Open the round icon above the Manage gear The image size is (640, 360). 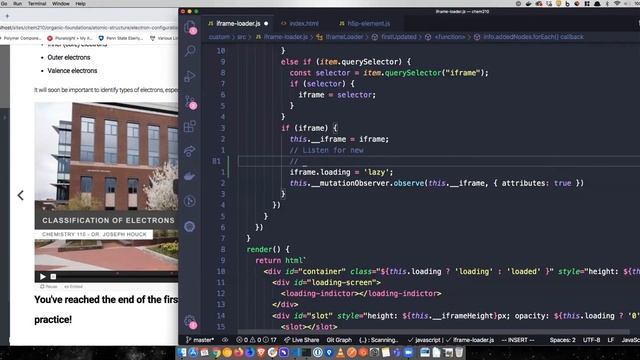190,227
